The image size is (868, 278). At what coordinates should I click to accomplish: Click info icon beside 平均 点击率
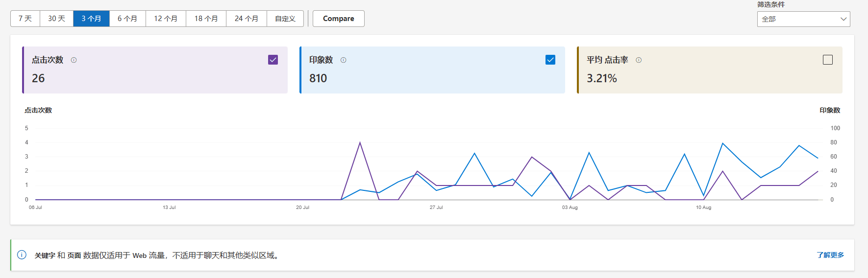pyautogui.click(x=639, y=60)
